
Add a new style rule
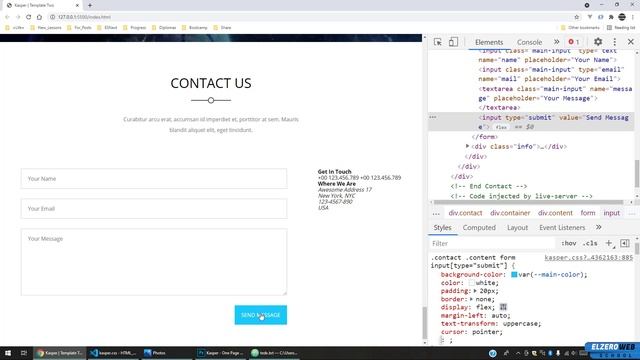(609, 243)
